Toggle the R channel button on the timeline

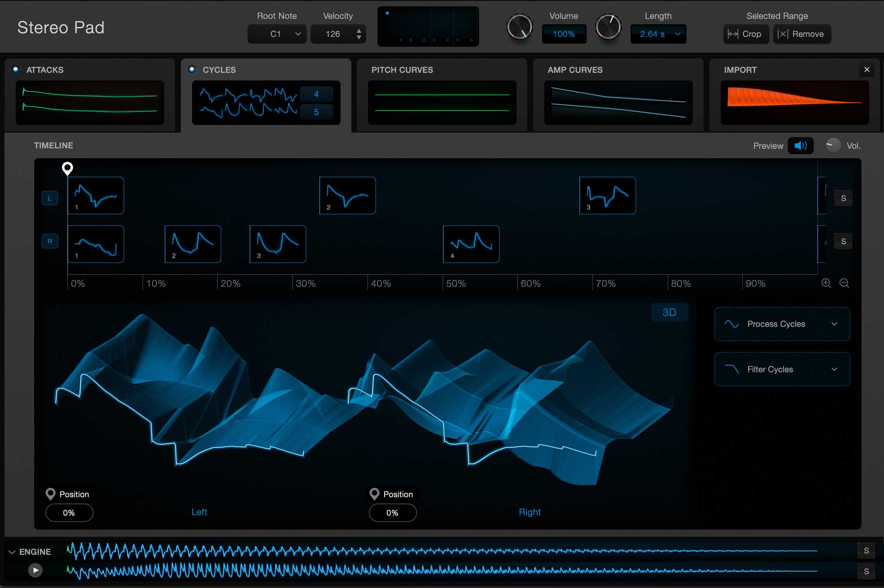click(x=50, y=241)
